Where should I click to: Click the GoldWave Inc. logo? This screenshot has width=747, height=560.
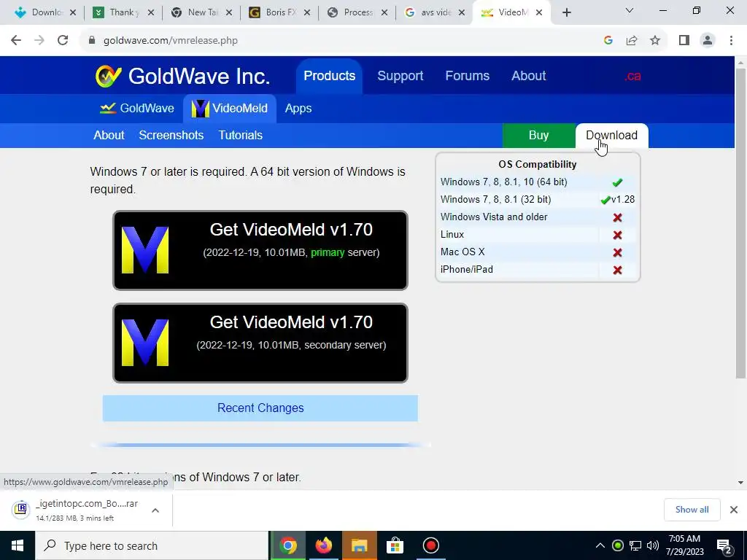tap(182, 76)
